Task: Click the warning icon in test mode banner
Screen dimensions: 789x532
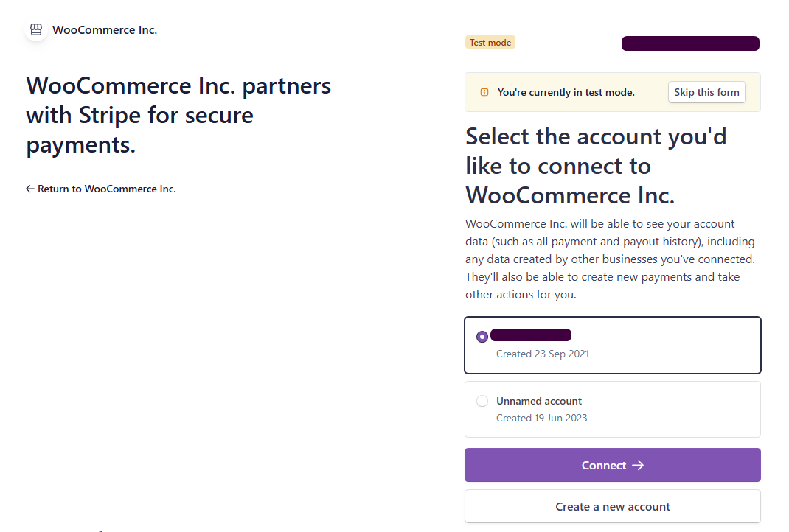Action: [x=484, y=92]
